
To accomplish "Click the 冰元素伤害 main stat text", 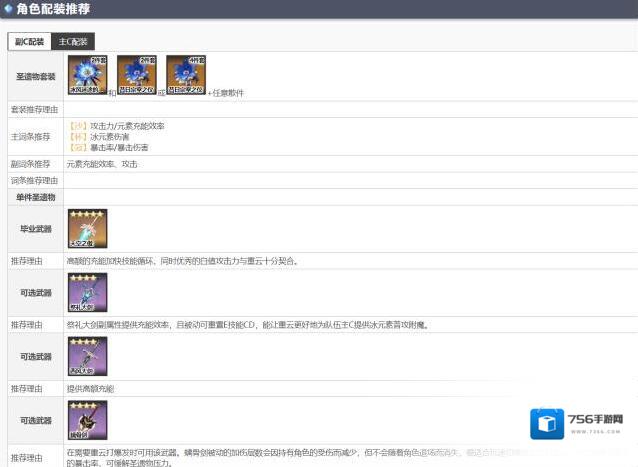I will pos(113,136).
